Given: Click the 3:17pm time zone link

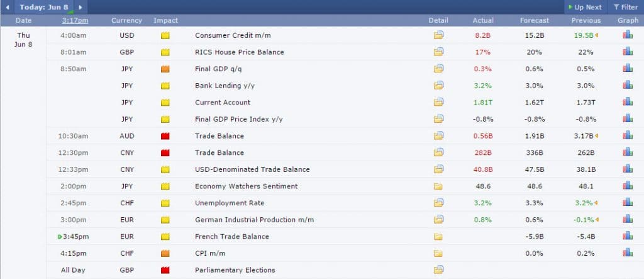Looking at the screenshot, I should [x=75, y=20].
